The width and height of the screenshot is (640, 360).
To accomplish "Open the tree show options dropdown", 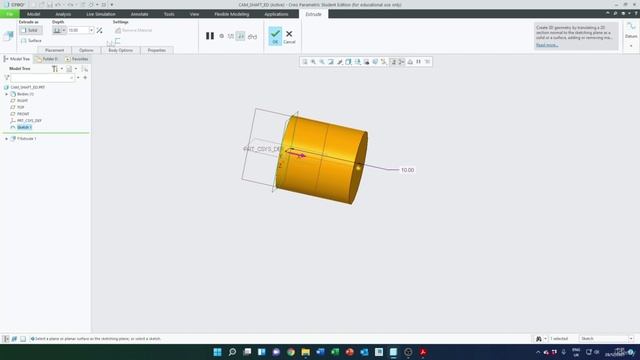I will click(76, 69).
